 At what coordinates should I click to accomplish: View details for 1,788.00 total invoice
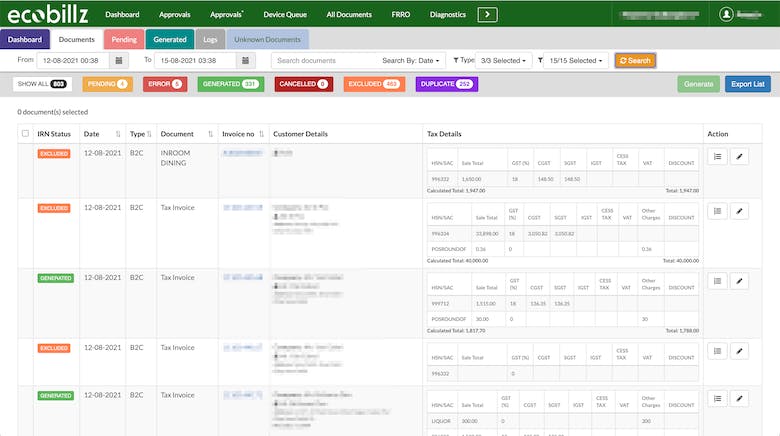coord(717,281)
